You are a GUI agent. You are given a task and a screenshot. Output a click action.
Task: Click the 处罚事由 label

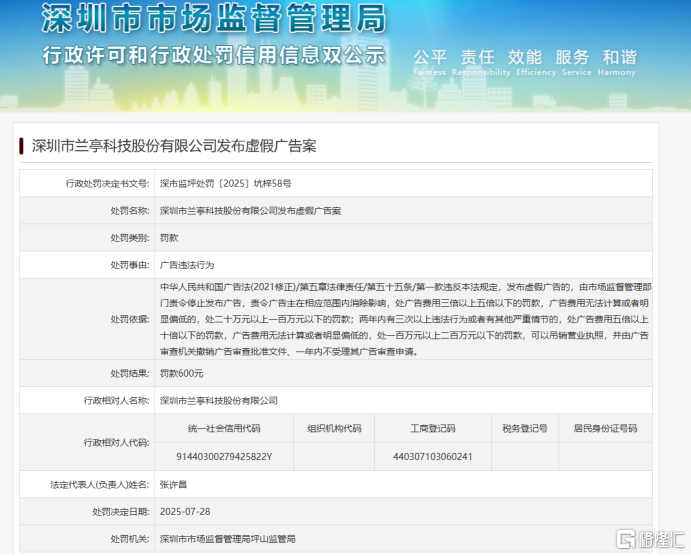point(130,265)
